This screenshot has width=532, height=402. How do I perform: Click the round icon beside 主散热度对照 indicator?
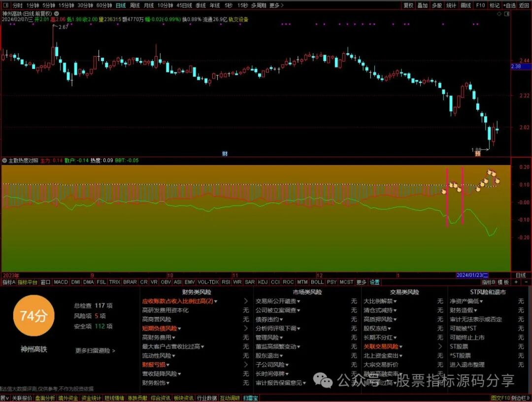point(5,161)
